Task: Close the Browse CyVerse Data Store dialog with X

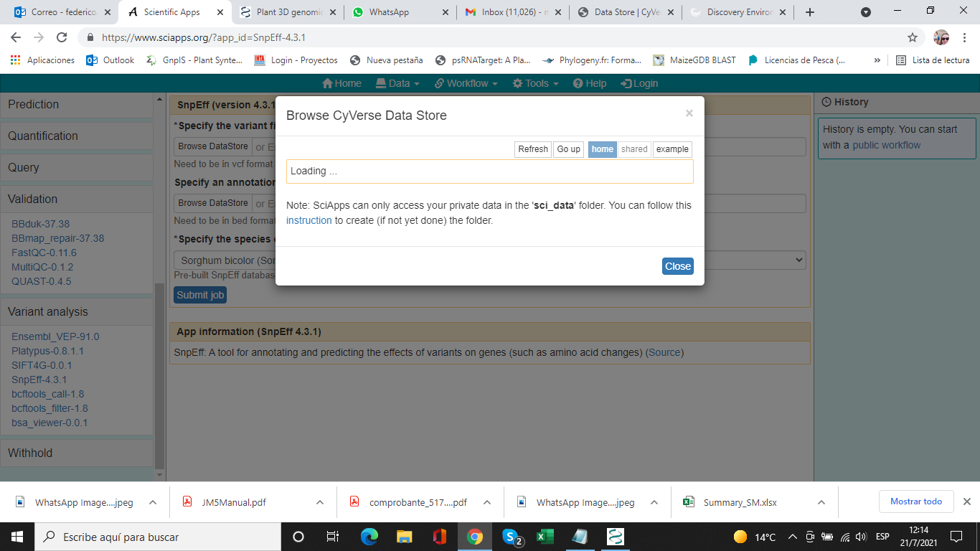Action: (x=689, y=113)
